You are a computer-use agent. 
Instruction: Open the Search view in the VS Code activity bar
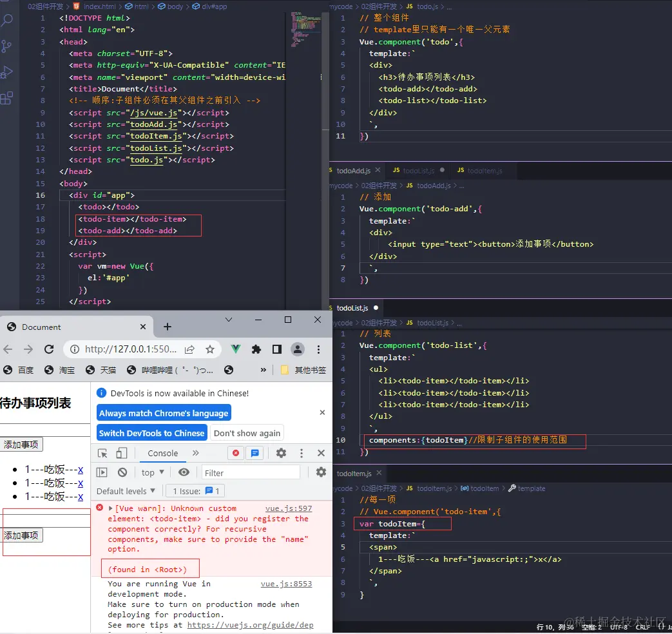point(7,20)
